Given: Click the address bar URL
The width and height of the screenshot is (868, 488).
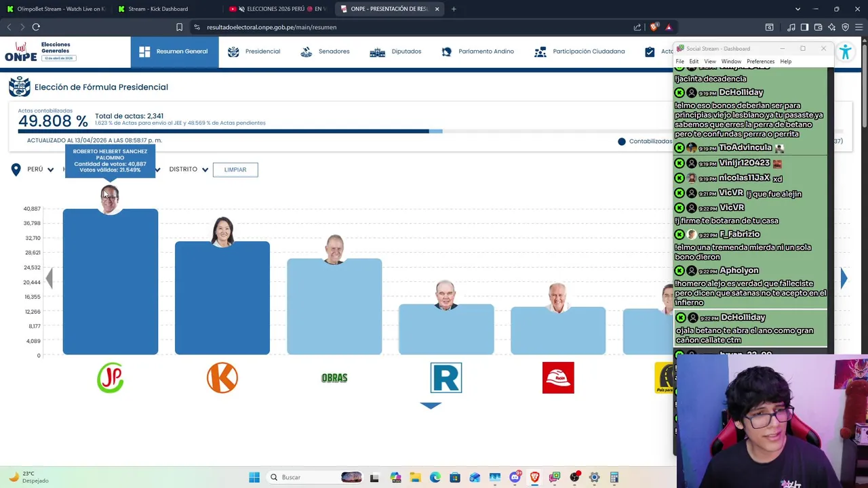Looking at the screenshot, I should pyautogui.click(x=272, y=27).
